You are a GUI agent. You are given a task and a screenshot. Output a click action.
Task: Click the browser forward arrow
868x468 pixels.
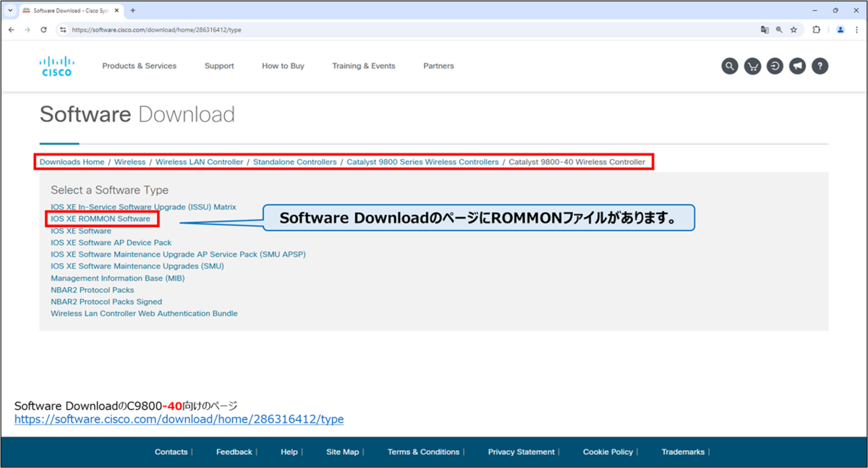[x=27, y=30]
